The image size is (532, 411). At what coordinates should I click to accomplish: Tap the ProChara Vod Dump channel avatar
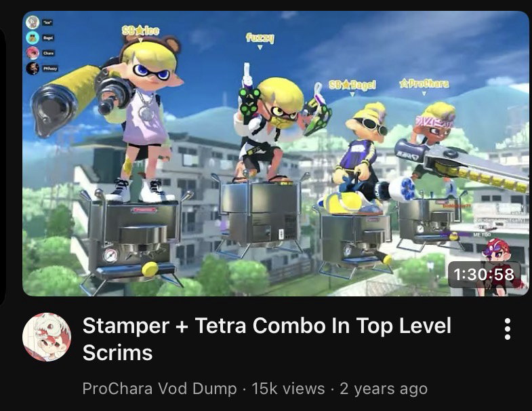point(47,337)
